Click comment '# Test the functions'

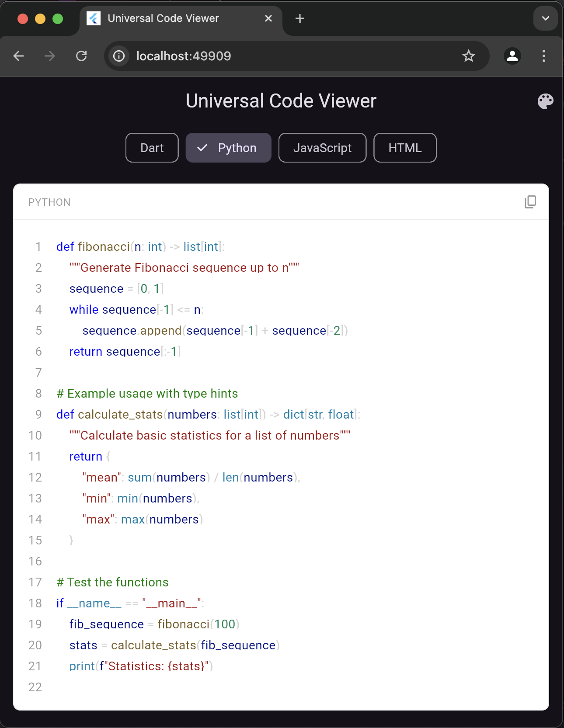click(112, 582)
